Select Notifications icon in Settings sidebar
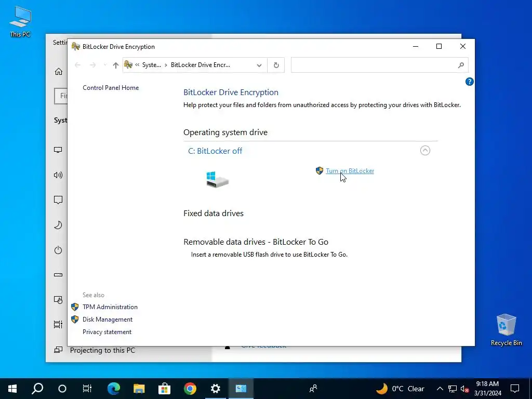This screenshot has height=399, width=532. (58, 200)
